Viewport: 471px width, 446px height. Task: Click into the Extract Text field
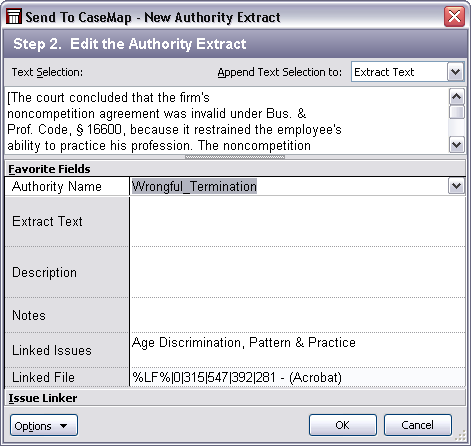pyautogui.click(x=297, y=222)
